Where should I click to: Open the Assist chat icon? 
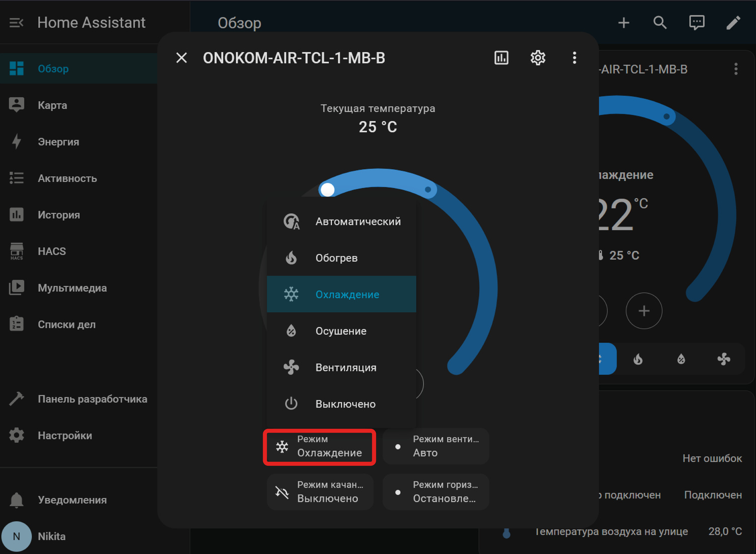[x=697, y=23]
